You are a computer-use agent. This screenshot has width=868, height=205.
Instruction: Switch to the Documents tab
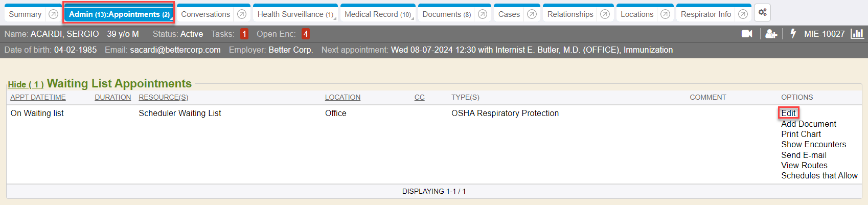[446, 14]
